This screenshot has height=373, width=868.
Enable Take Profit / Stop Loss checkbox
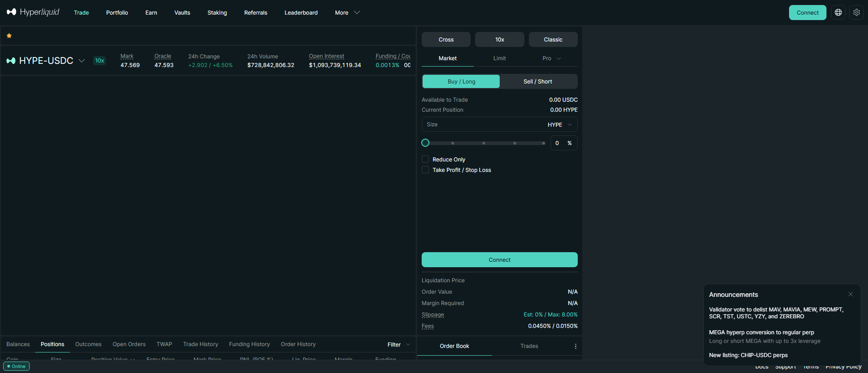click(425, 170)
